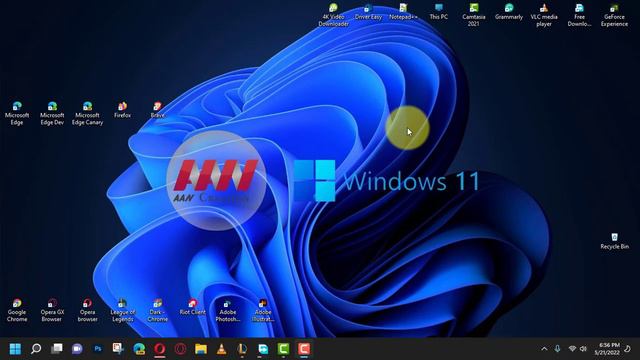Image resolution: width=640 pixels, height=360 pixels.
Task: Open the Camtasia 2021 desktop shortcut
Action: click(x=473, y=16)
